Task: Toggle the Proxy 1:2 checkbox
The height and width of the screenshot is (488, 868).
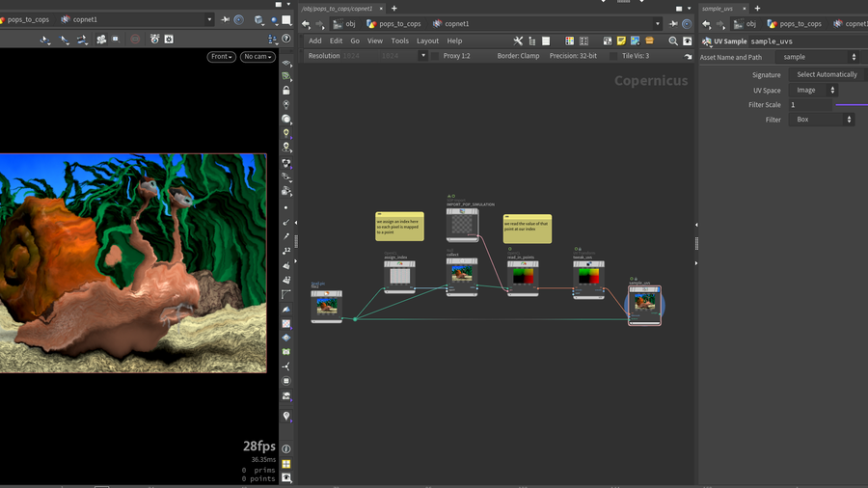Action: pyautogui.click(x=434, y=56)
